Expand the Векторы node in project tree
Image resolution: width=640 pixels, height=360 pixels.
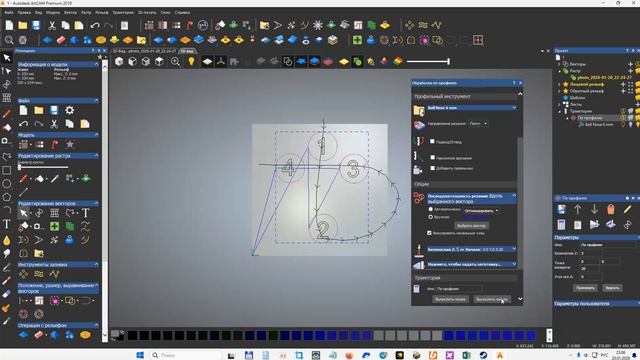[559, 64]
